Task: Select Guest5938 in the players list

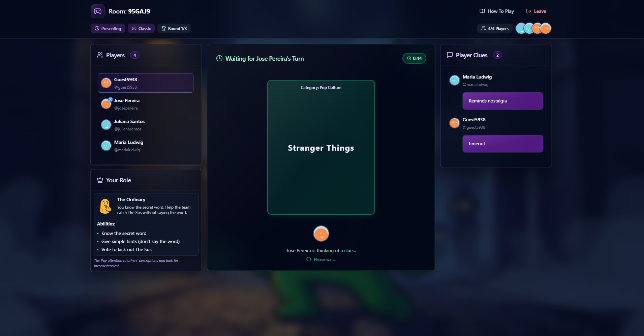Action: pos(146,83)
